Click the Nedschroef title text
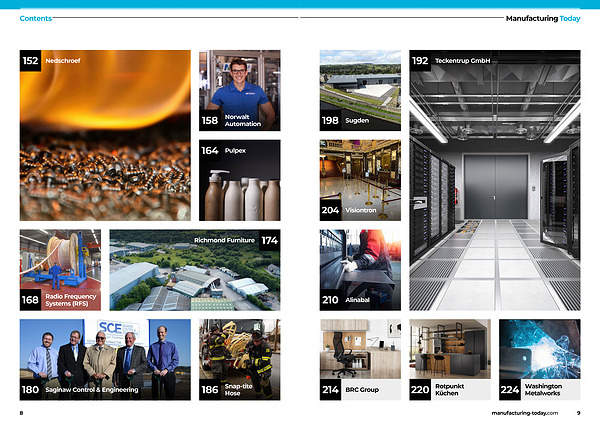Screen dimensions: 600x424 coord(63,61)
